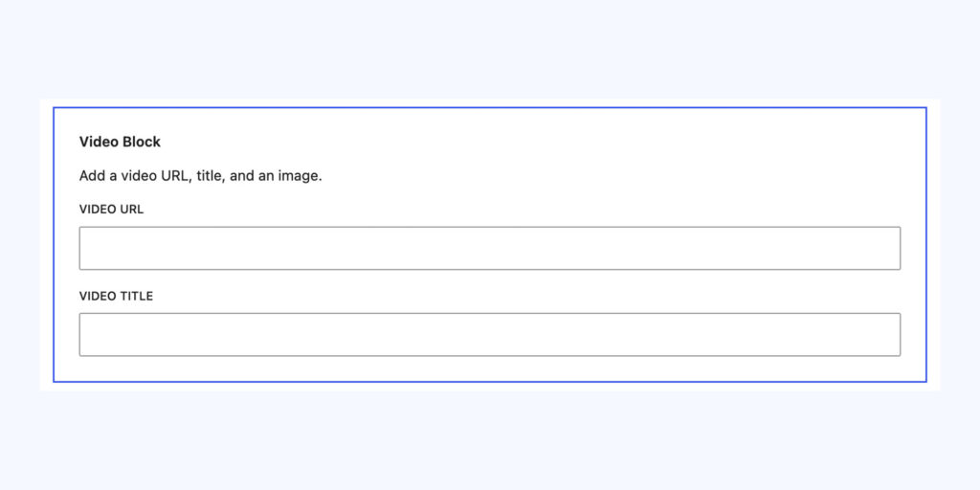Select the blue-outlined Video Block container
The width and height of the screenshot is (980, 490).
click(489, 244)
